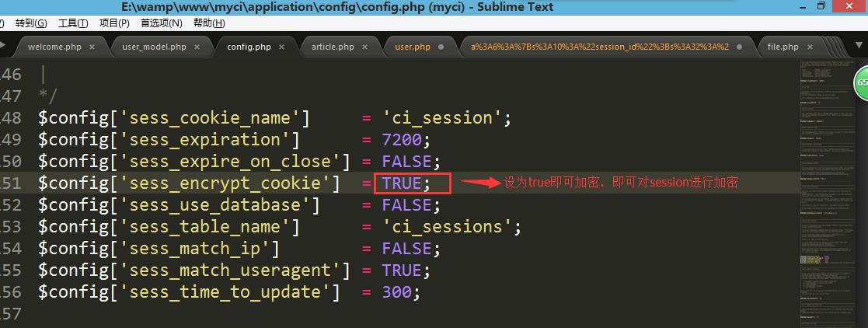This screenshot has height=328, width=868.
Task: Click the unsaved dot on session_id tab
Action: 740,47
